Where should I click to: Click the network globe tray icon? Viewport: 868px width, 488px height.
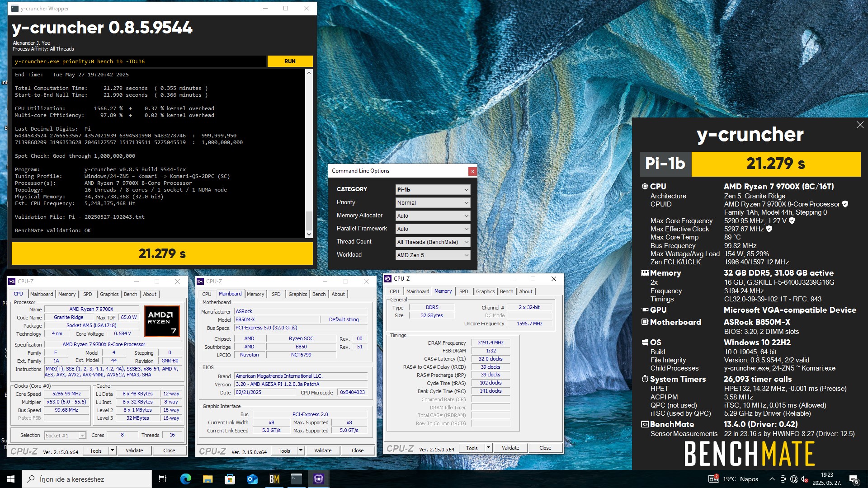(x=794, y=479)
